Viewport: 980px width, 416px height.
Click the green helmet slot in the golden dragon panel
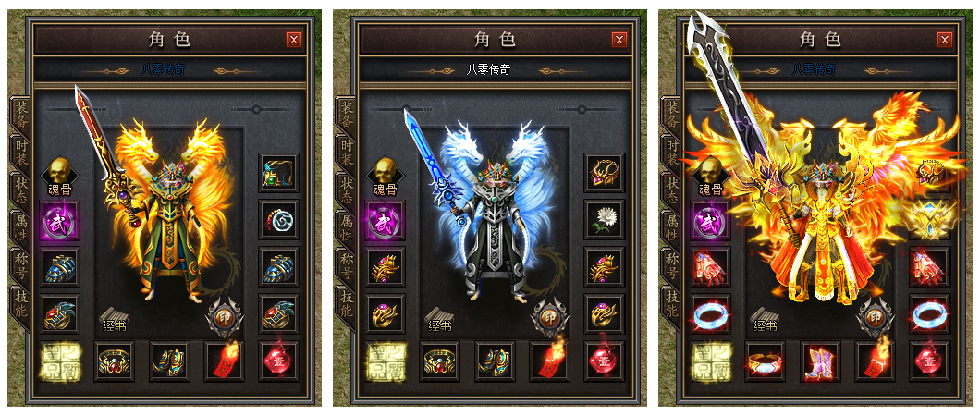click(x=279, y=172)
